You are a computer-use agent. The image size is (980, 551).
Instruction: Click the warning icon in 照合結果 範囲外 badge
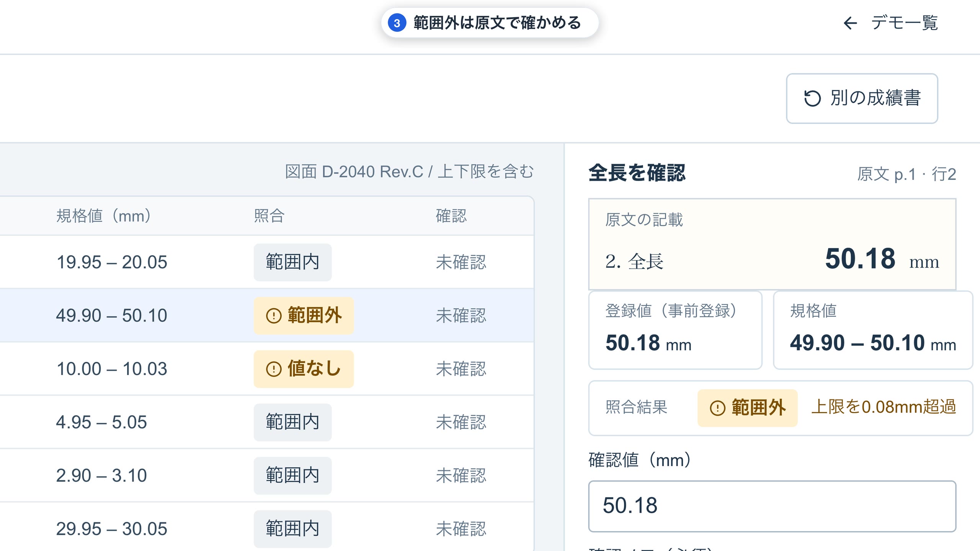tap(717, 408)
